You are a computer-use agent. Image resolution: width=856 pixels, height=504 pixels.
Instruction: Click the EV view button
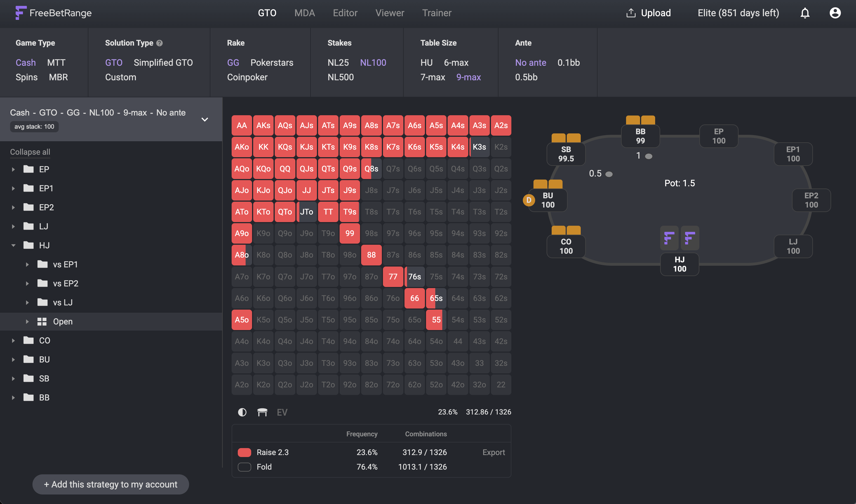(282, 412)
